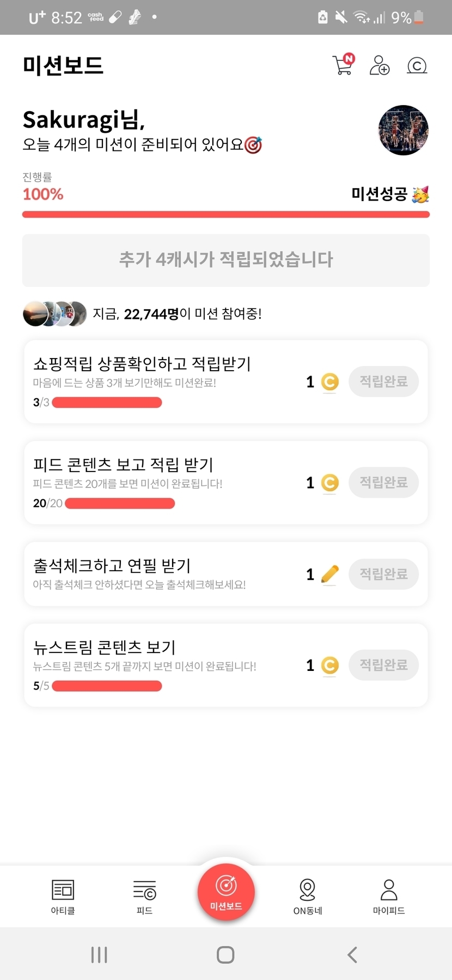This screenshot has width=452, height=980.
Task: Tap 적립완료 for 뉴스트림 콘텐츠 mission
Action: pos(383,665)
